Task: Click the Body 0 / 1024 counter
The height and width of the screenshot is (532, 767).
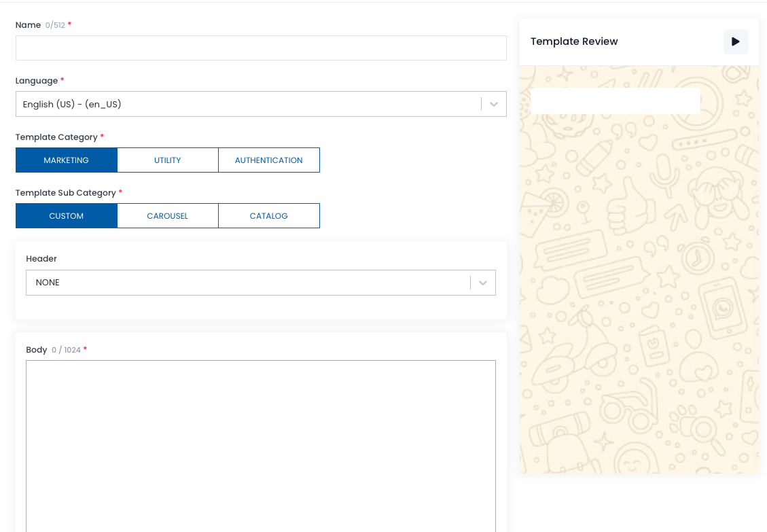Action: (x=66, y=350)
